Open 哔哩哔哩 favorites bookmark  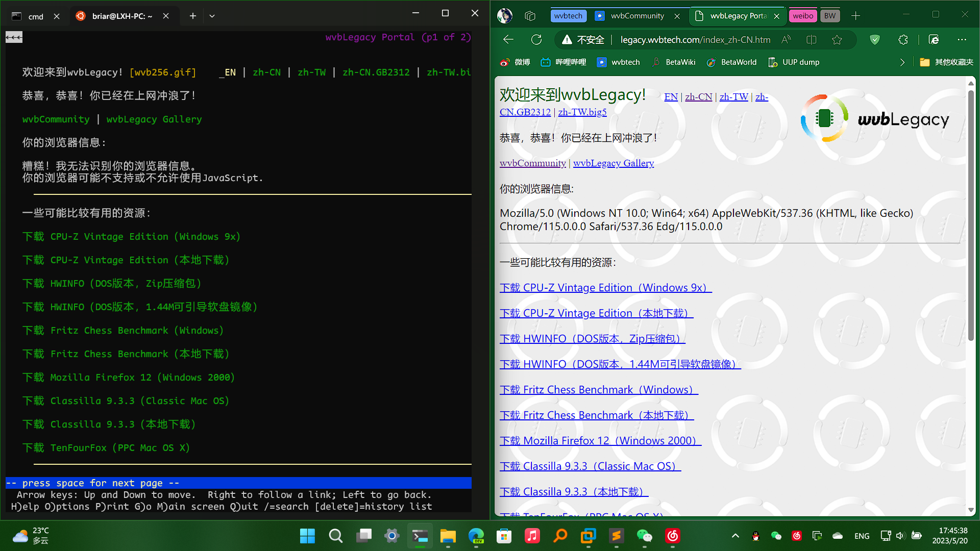pos(563,62)
